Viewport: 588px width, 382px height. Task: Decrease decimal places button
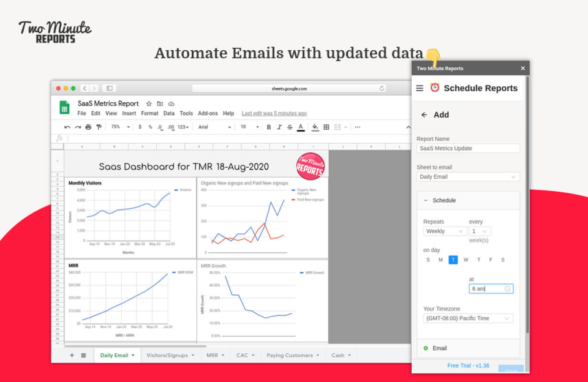pyautogui.click(x=160, y=127)
